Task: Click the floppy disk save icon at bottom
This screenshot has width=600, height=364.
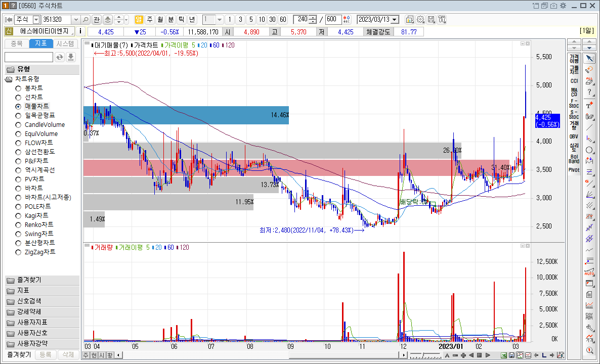Action: 511,355
